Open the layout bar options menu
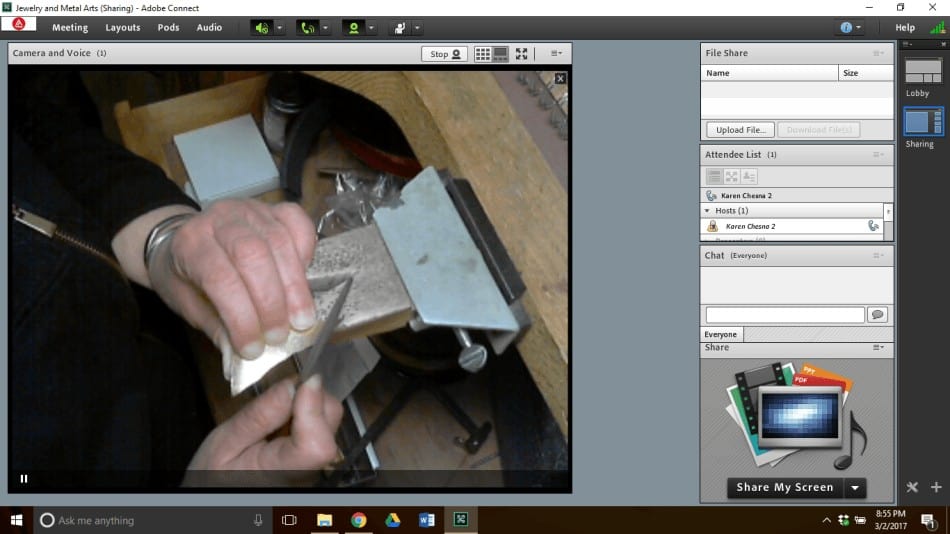950x534 pixels. pyautogui.click(x=907, y=44)
